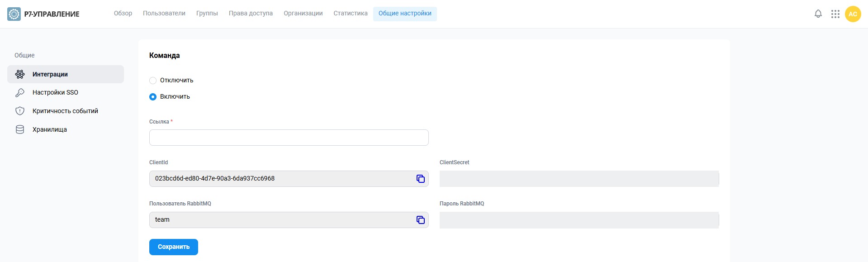This screenshot has height=262, width=868.
Task: Switch to the Группы tab
Action: [207, 14]
